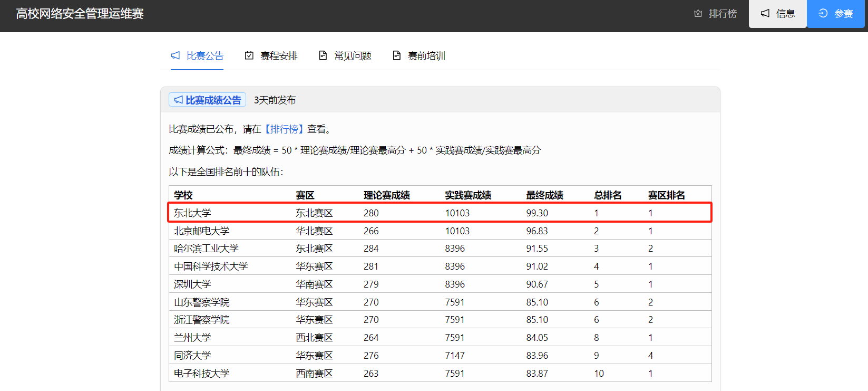Click the megaphone icon on 比赛公告 tab

175,55
